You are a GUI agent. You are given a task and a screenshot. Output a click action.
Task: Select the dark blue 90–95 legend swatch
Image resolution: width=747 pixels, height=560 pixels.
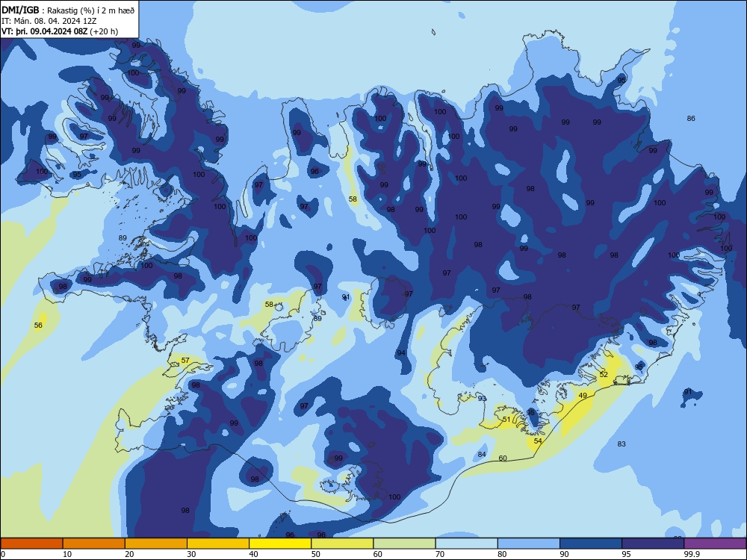(591, 544)
